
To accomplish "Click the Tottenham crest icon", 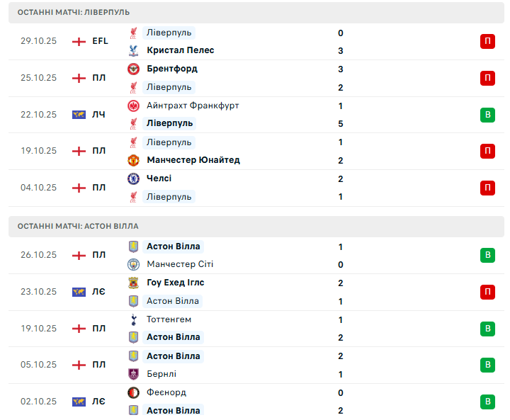I will 134,319.
